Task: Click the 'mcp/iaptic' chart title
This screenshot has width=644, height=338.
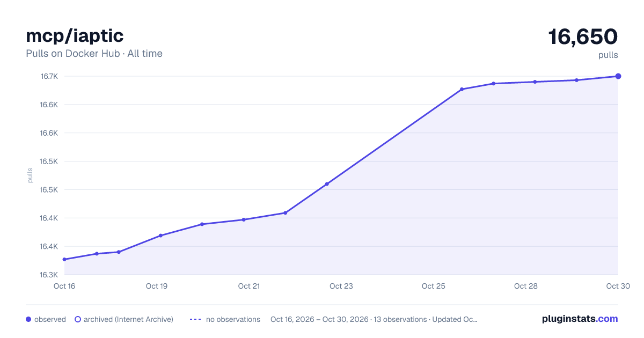Action: (x=75, y=35)
